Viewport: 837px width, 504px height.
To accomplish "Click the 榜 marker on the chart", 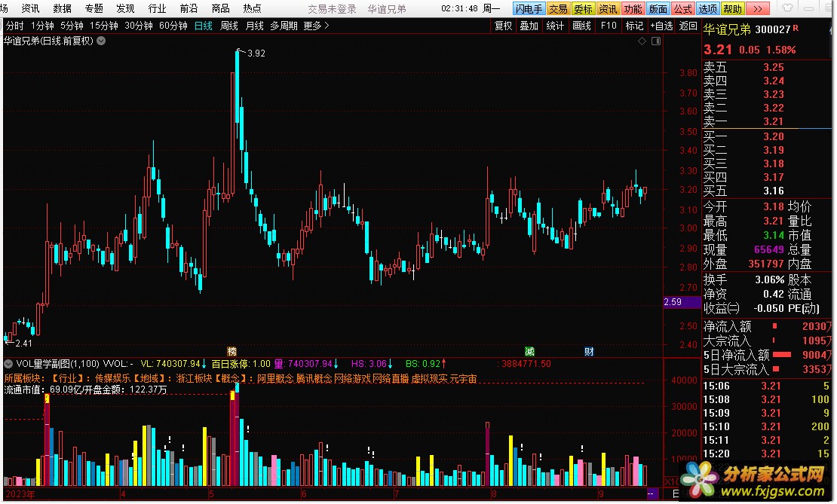I will 231,352.
